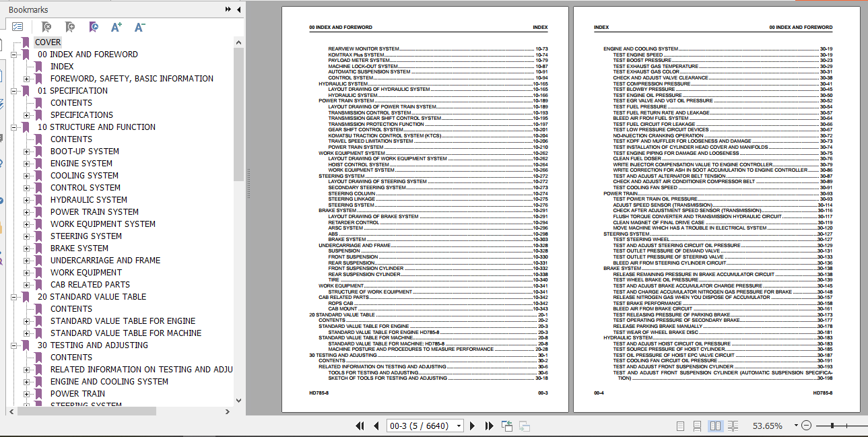Open WORK EQUIPMENT SYSTEM bookmark
The width and height of the screenshot is (868, 437).
click(x=103, y=224)
